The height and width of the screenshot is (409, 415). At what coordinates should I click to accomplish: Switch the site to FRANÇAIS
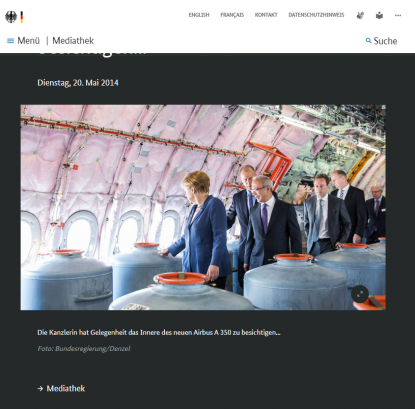click(232, 15)
